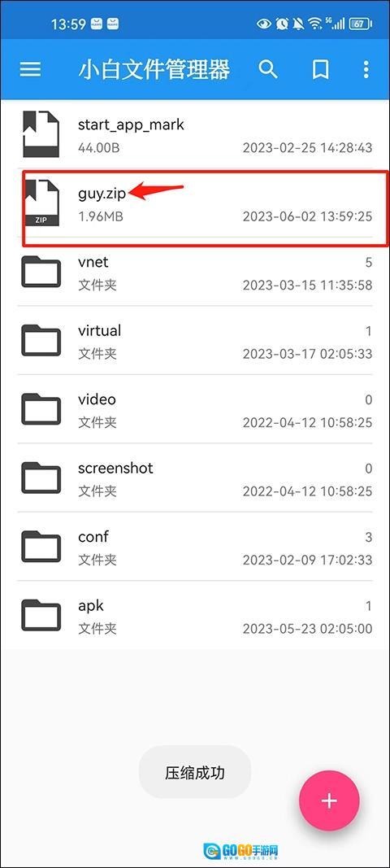Tap the pink plus floating button
This screenshot has height=868, width=390.
point(329,800)
